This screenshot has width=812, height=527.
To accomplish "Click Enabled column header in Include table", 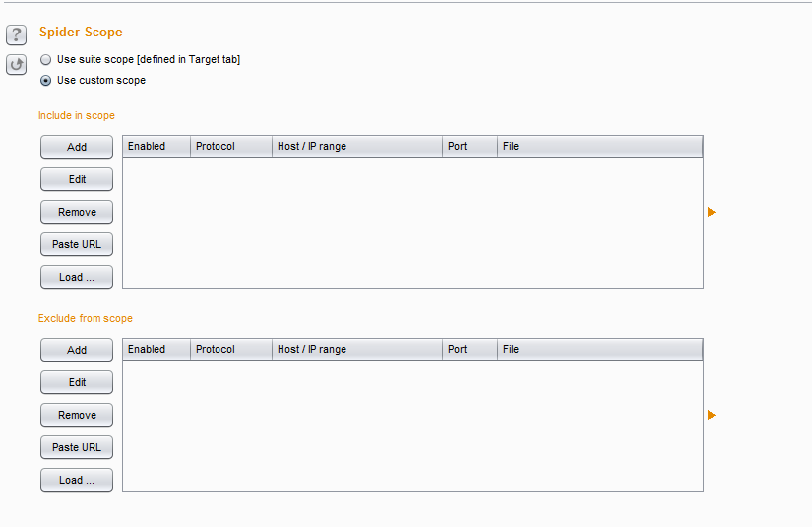I will (x=156, y=147).
